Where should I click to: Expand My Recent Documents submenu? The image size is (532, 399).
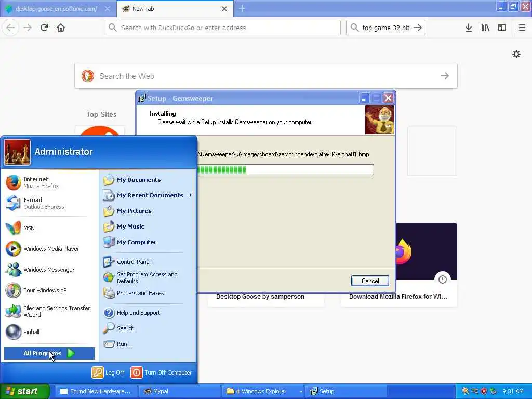pyautogui.click(x=148, y=195)
